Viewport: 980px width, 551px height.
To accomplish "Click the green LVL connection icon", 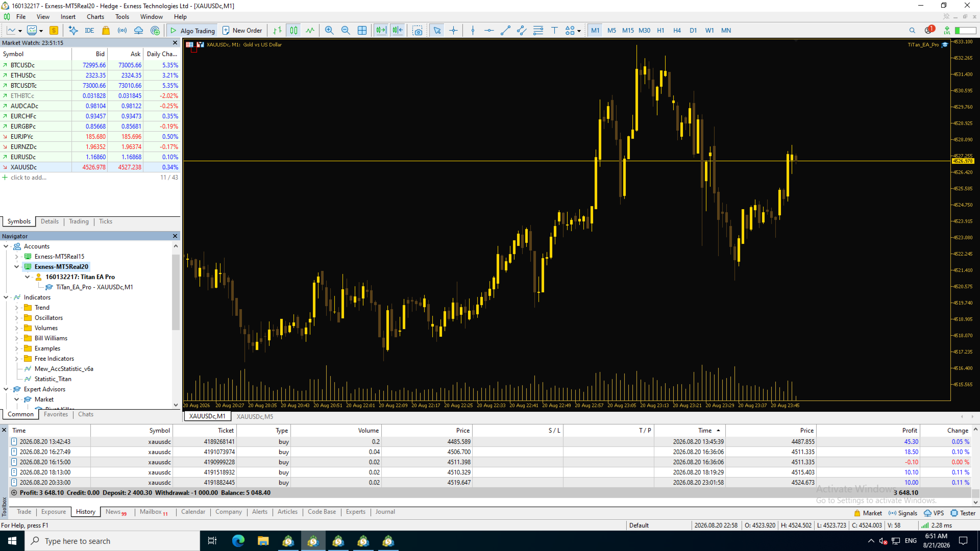I will [x=947, y=31].
